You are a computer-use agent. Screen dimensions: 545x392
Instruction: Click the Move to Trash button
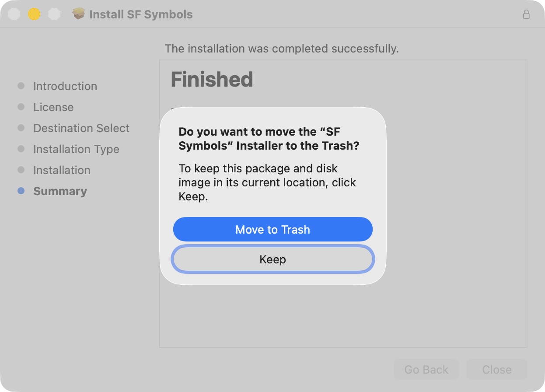pos(272,230)
